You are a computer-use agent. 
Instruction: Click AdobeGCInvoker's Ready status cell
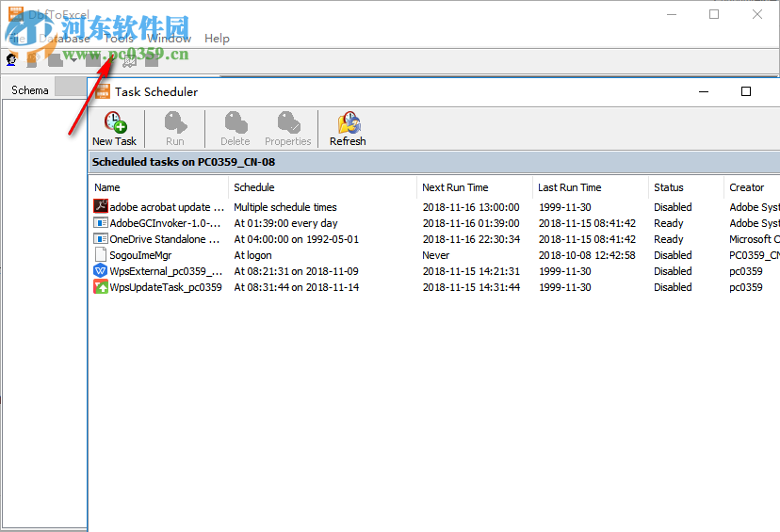[x=669, y=223]
